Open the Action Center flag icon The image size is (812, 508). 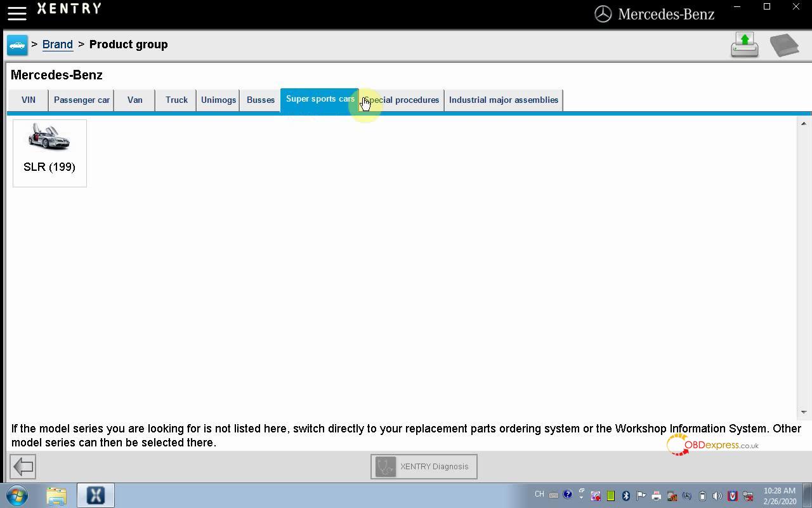[x=641, y=496]
